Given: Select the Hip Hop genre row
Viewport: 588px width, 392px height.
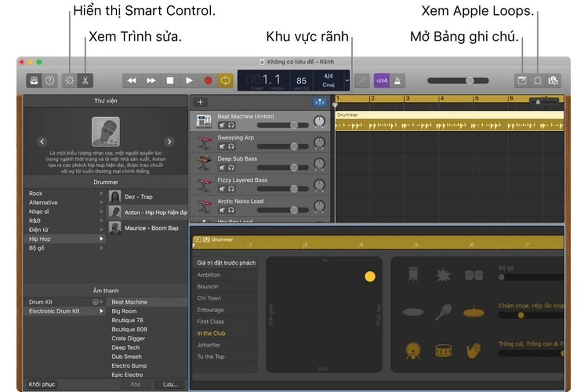Looking at the screenshot, I should 65,239.
